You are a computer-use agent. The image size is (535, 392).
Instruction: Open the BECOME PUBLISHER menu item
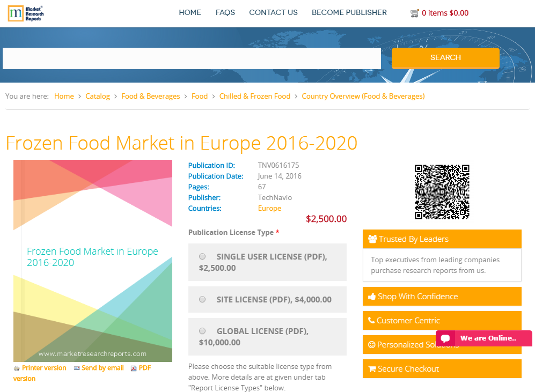click(x=349, y=13)
